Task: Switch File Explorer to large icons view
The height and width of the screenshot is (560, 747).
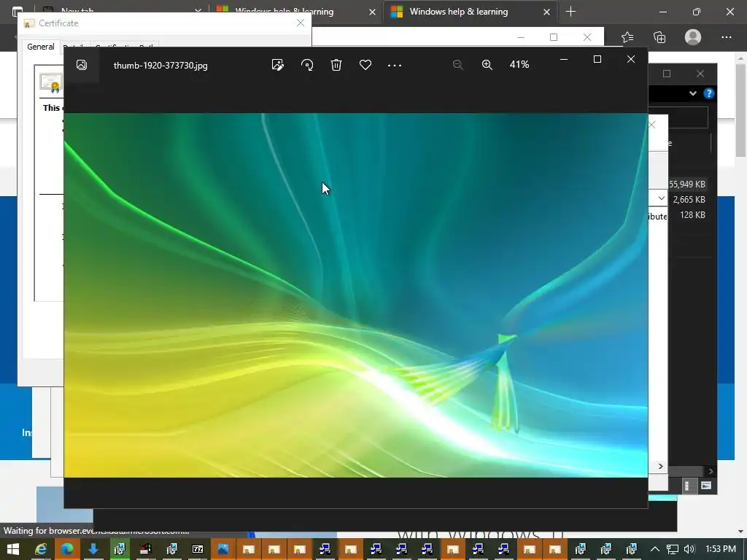Action: click(706, 486)
